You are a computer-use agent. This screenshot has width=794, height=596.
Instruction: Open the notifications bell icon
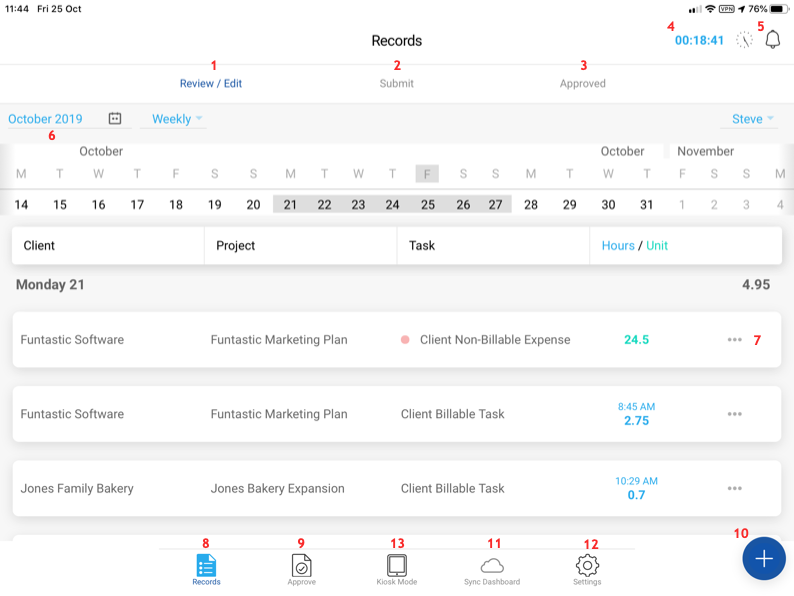click(773, 39)
